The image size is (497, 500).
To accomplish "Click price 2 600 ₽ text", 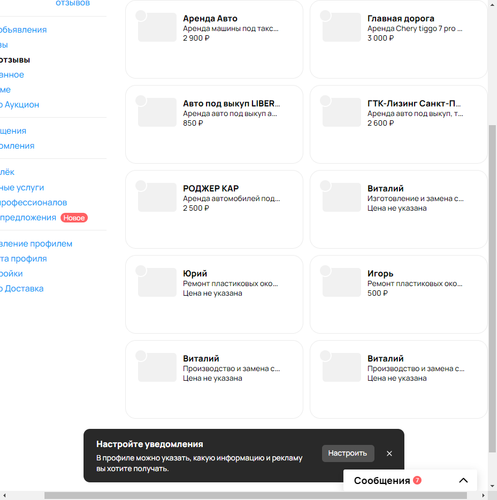I will [x=381, y=123].
